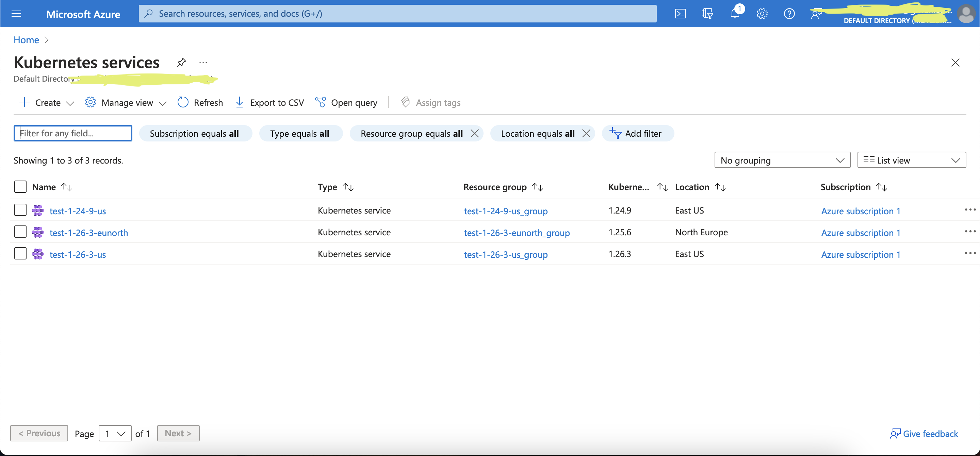Click the Refresh icon in toolbar
The height and width of the screenshot is (456, 980).
183,102
